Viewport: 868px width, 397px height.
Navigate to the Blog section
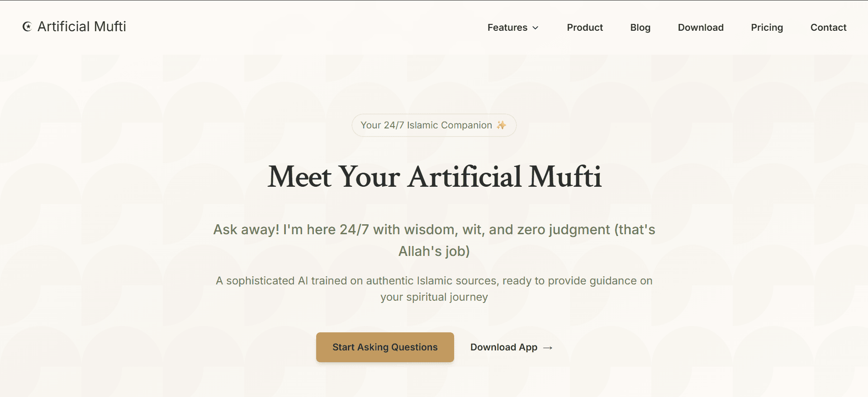(640, 28)
